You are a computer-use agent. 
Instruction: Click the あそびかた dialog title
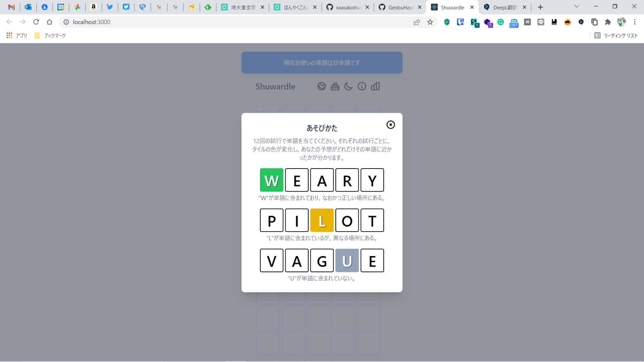click(322, 128)
